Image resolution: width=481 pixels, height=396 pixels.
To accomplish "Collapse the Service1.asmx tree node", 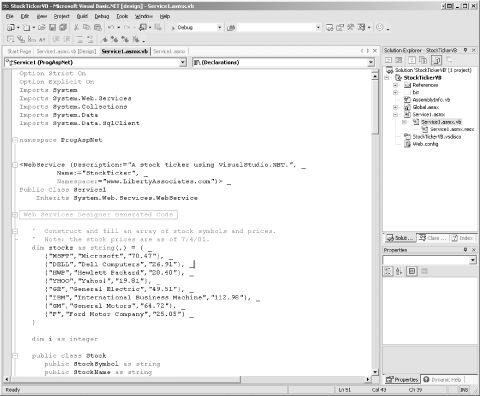I will (396, 114).
